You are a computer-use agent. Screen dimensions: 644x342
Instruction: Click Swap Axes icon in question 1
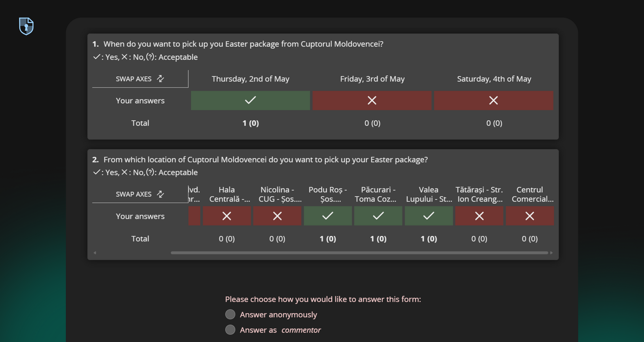[x=160, y=78]
